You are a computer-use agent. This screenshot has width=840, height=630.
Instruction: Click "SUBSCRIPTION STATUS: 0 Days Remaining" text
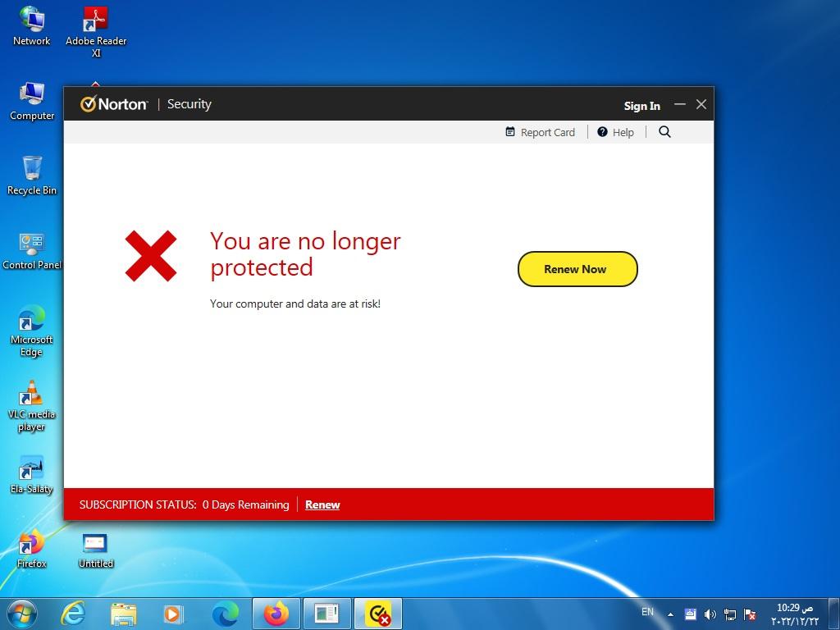coord(185,504)
